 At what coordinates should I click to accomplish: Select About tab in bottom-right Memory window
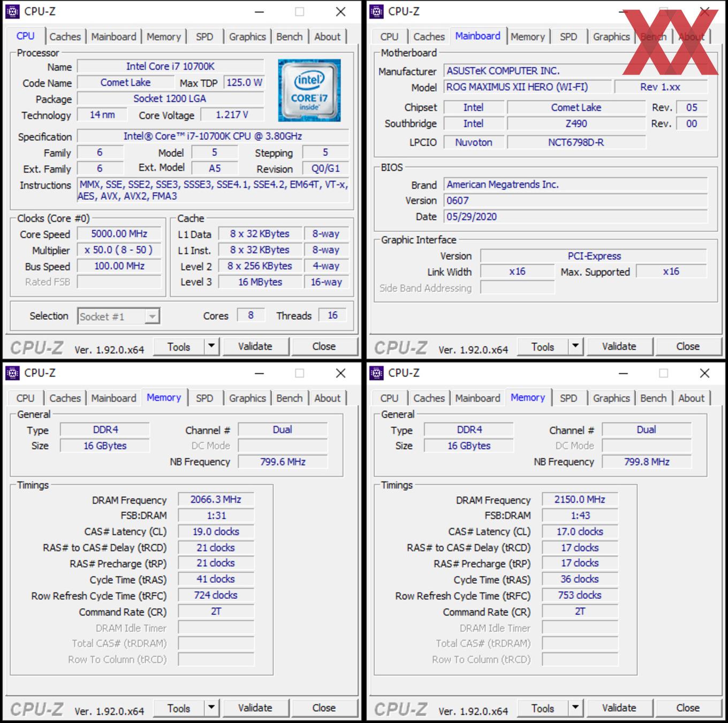click(692, 398)
